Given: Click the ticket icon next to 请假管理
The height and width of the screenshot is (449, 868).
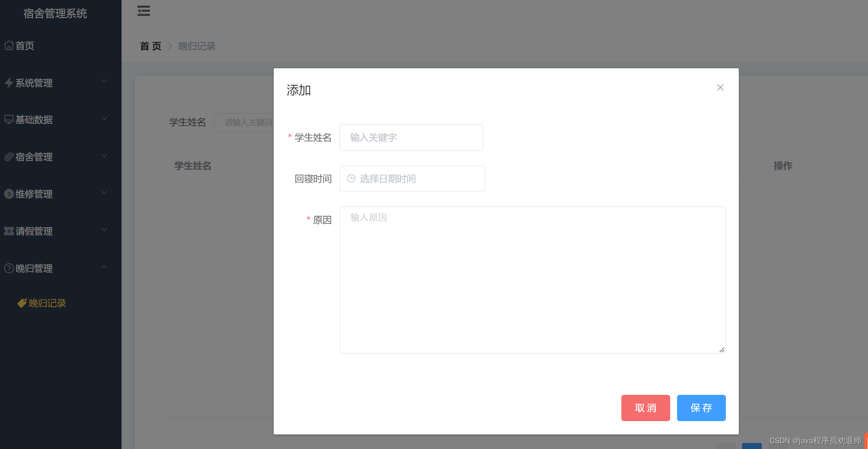Looking at the screenshot, I should [x=9, y=231].
